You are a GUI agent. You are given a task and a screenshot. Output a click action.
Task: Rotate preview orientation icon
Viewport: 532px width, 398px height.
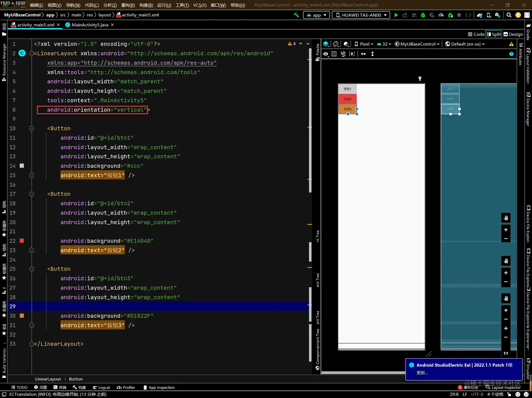click(x=336, y=44)
